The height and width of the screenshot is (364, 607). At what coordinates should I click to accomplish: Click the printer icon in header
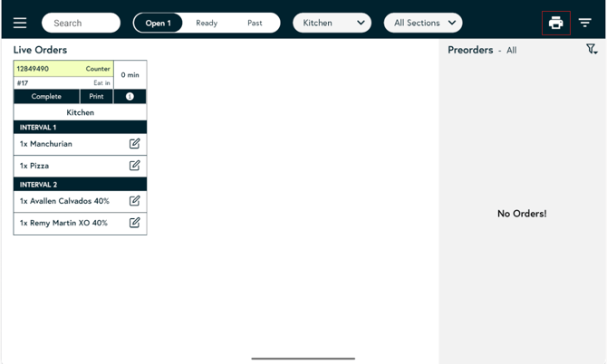(555, 23)
